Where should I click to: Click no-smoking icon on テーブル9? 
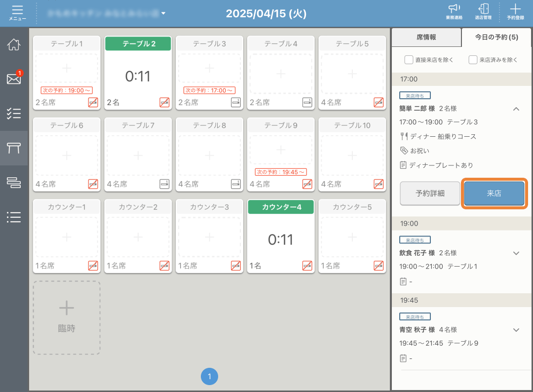pos(307,184)
